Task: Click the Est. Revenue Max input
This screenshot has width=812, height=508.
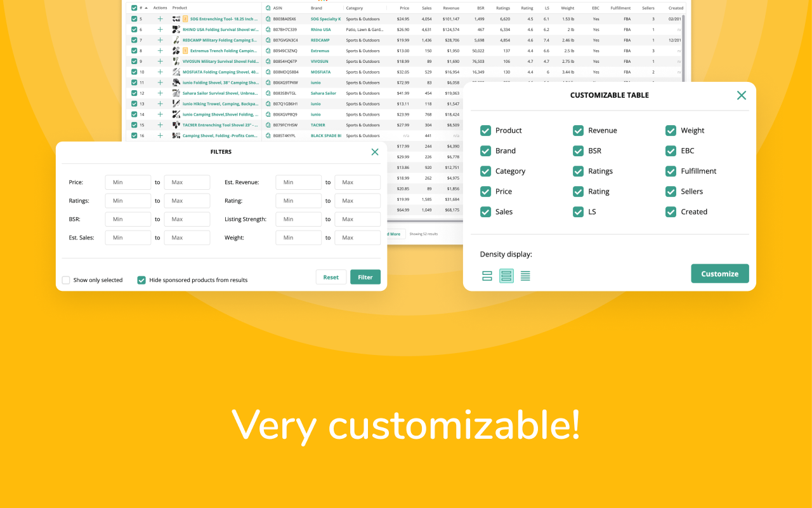Action: pos(358,182)
